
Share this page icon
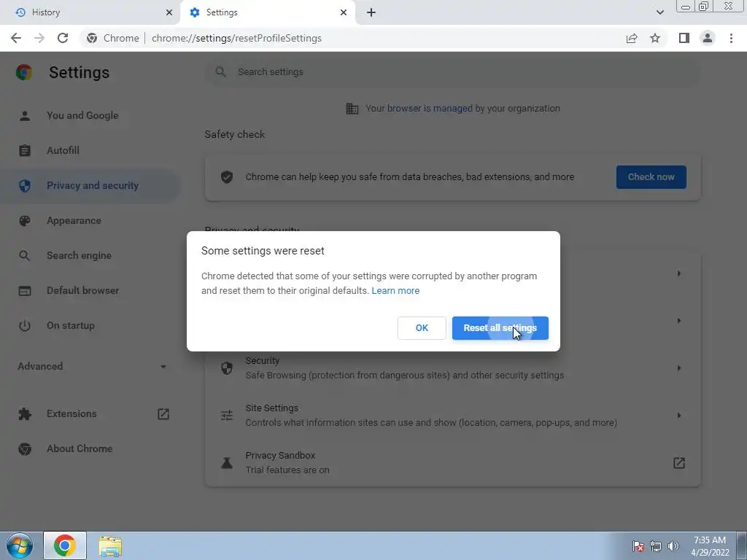point(632,38)
